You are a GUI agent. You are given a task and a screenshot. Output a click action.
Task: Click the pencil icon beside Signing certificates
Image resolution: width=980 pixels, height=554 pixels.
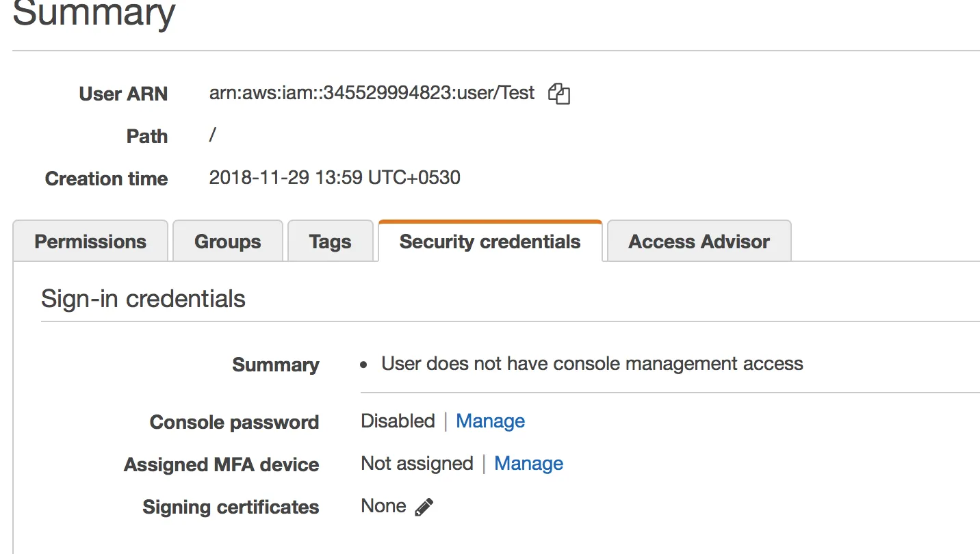424,507
